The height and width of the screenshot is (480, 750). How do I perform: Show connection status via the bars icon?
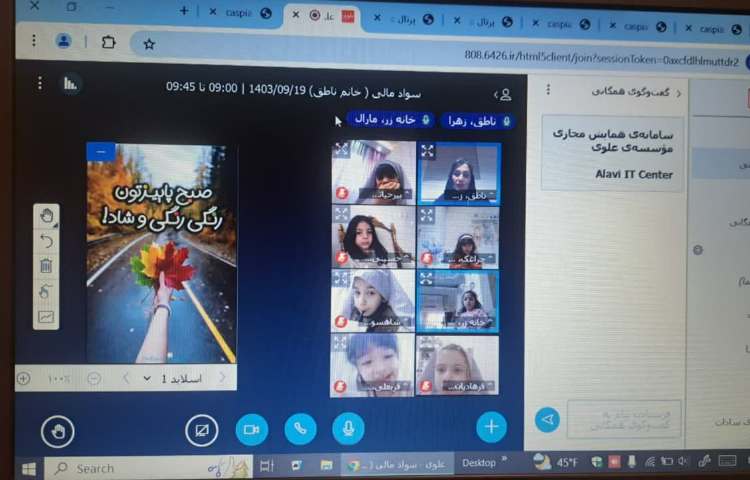click(71, 84)
